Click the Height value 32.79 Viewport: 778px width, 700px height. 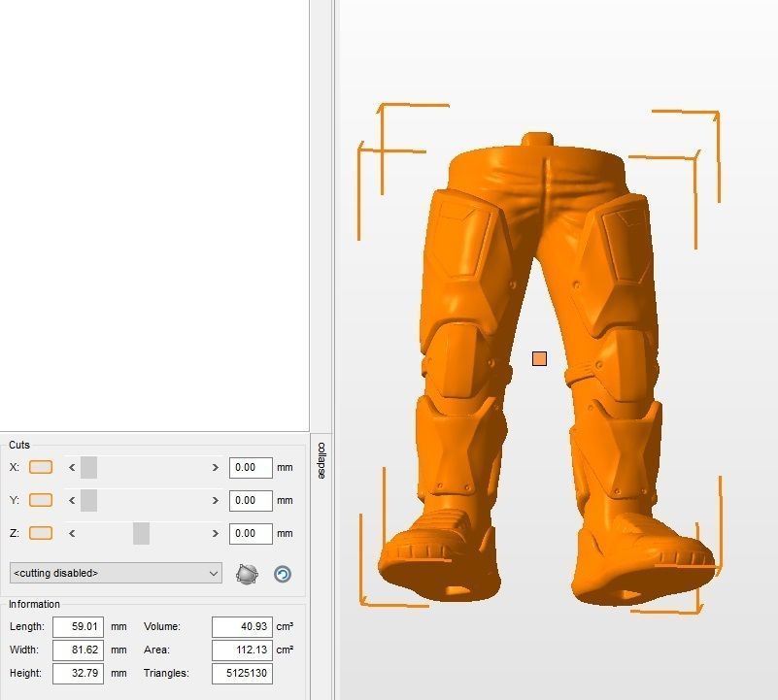78,674
